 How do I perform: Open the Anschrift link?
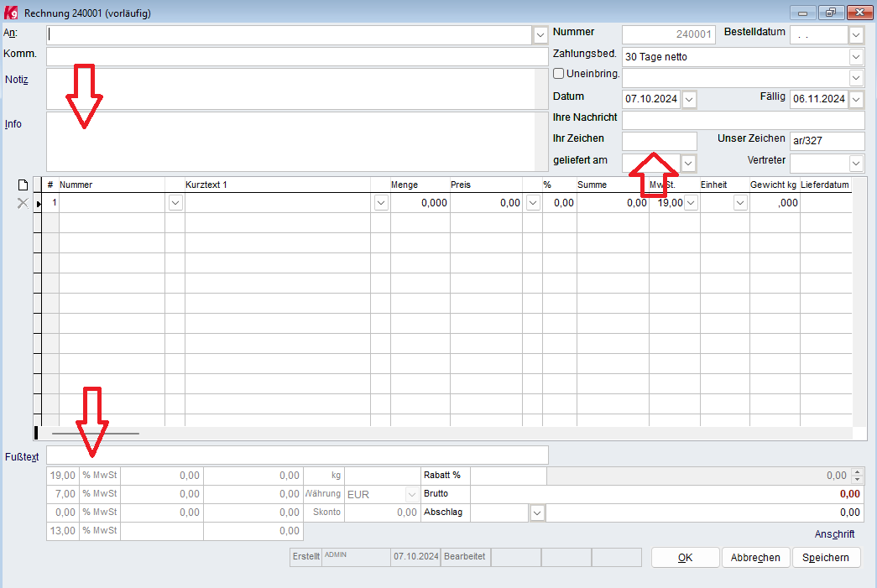[x=834, y=534]
